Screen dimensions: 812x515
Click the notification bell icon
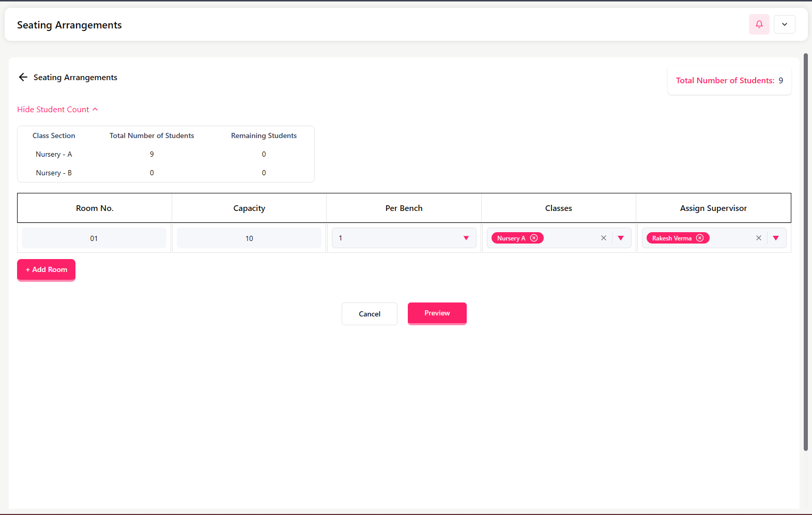[759, 24]
